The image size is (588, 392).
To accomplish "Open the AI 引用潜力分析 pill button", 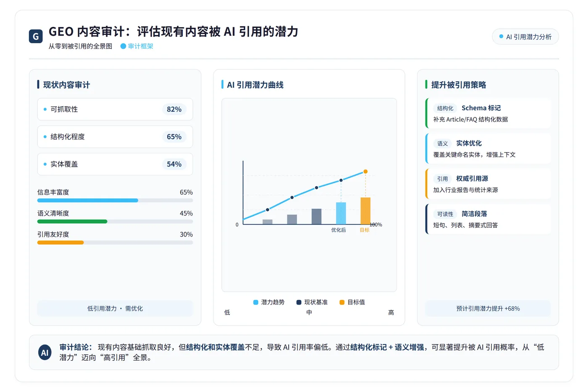I will 525,37.
